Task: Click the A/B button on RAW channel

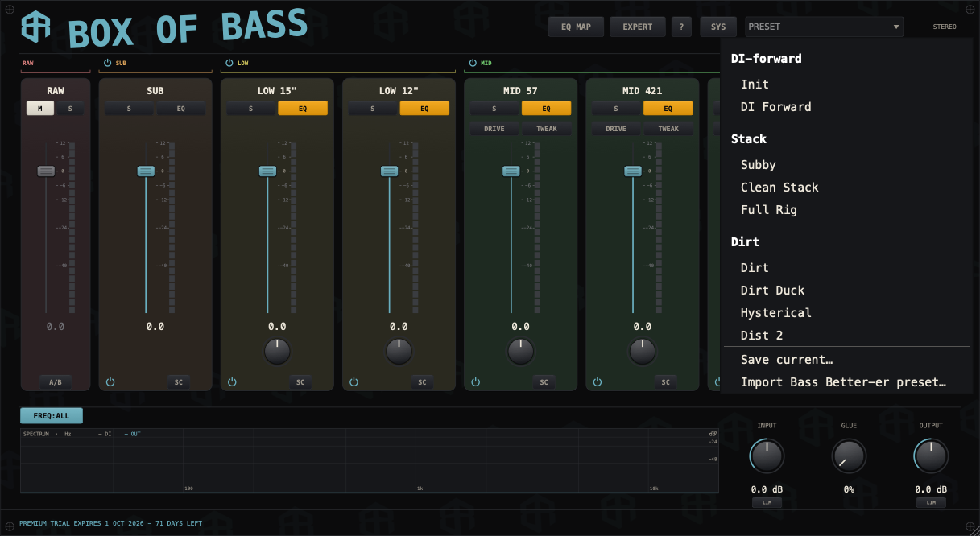Action: [x=56, y=382]
